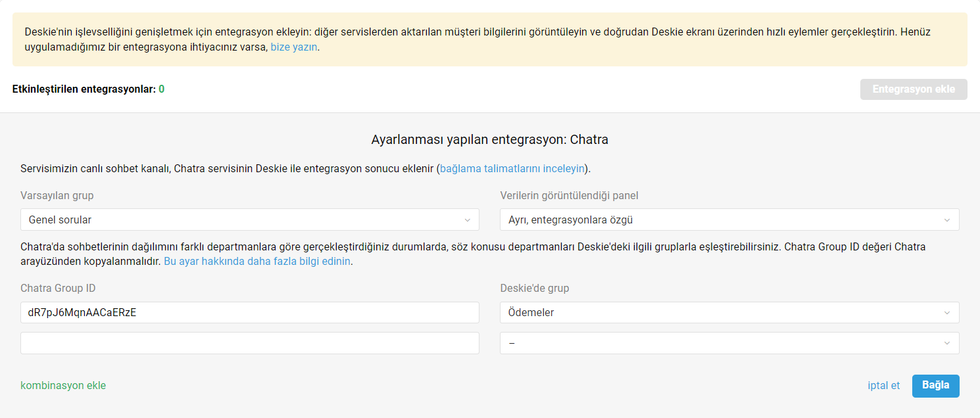The image size is (980, 418).
Task: Click the 'Chatra Group ID' label
Action: pyautogui.click(x=59, y=289)
